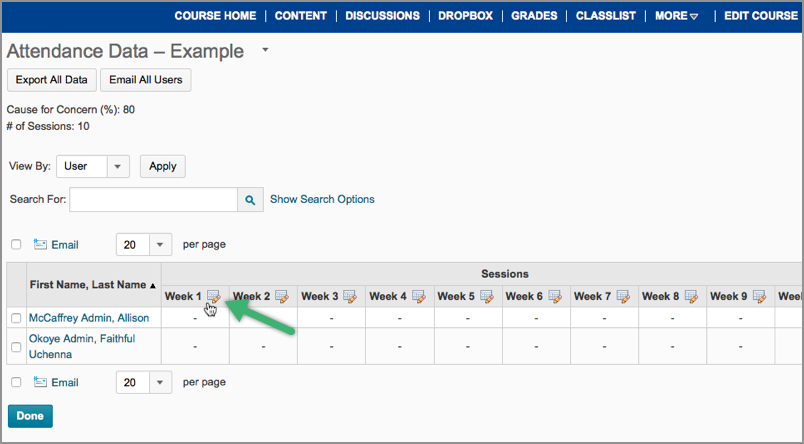Toggle the top select-all checkbox
The image size is (804, 444).
[x=15, y=244]
